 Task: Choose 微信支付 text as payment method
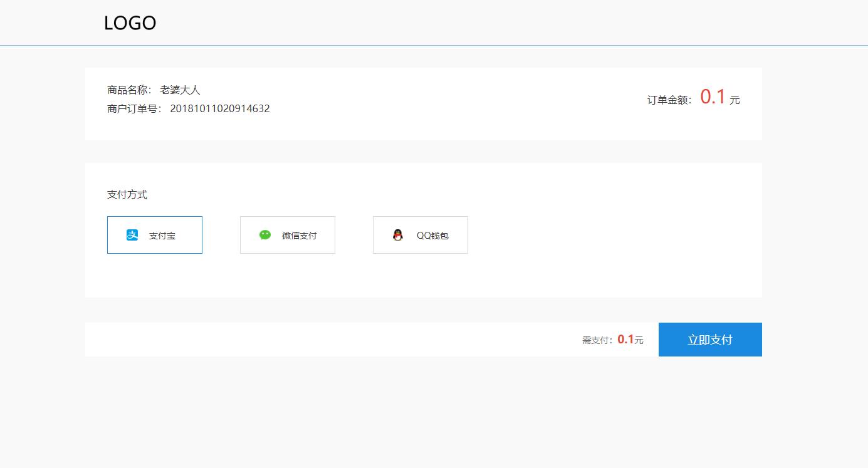(x=299, y=236)
